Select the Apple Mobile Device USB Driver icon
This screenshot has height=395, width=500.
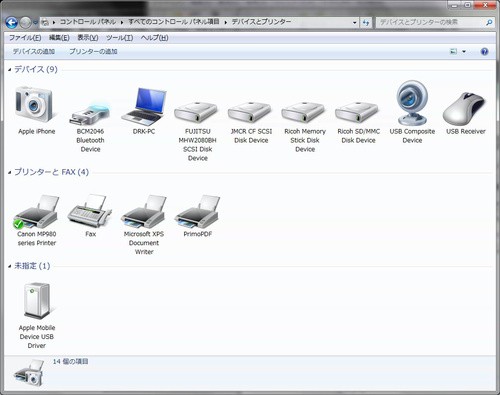[37, 300]
